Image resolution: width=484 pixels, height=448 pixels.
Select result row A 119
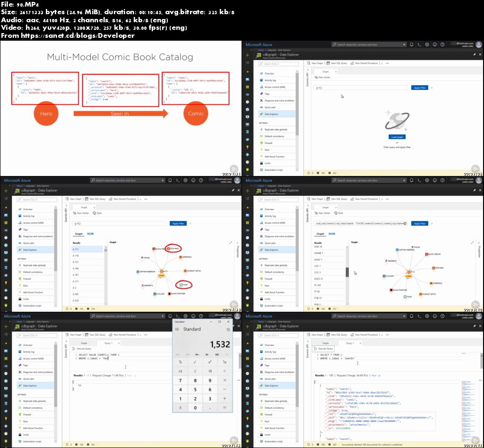(87, 256)
